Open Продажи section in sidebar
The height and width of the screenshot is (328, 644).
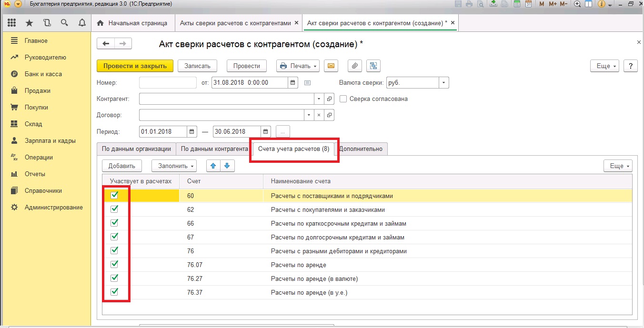click(38, 90)
